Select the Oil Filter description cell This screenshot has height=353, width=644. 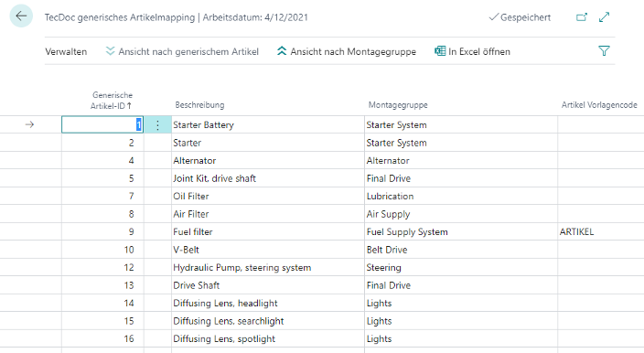click(268, 197)
